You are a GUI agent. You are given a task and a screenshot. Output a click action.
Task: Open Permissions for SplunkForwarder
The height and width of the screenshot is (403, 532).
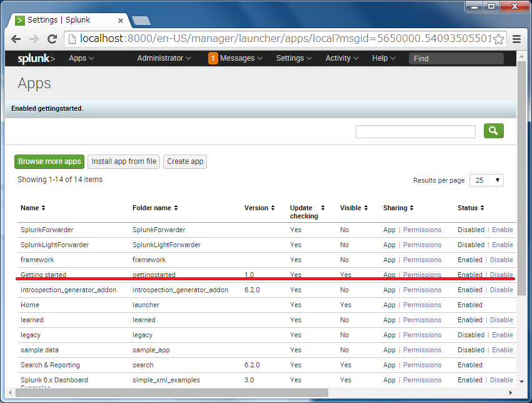(422, 230)
